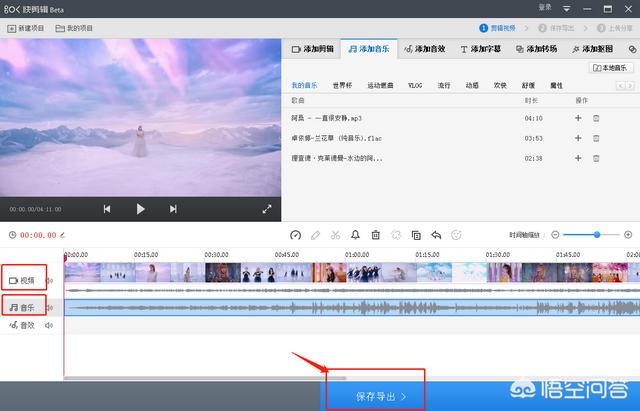Show previous music categories with left arrow
The height and width of the screenshot is (411, 640).
click(620, 86)
